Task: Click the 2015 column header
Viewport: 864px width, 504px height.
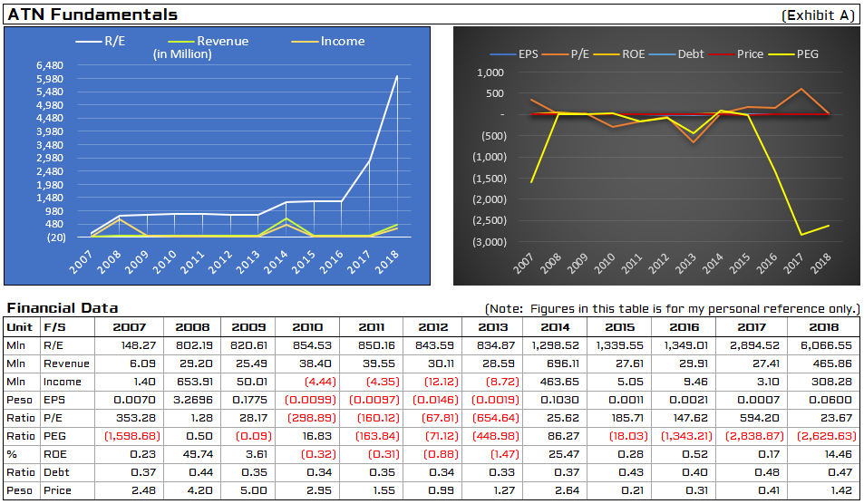Action: [x=619, y=327]
